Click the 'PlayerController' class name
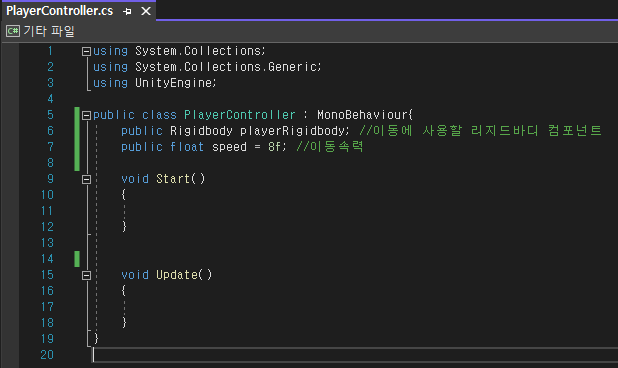The image size is (618, 368). tap(240, 115)
